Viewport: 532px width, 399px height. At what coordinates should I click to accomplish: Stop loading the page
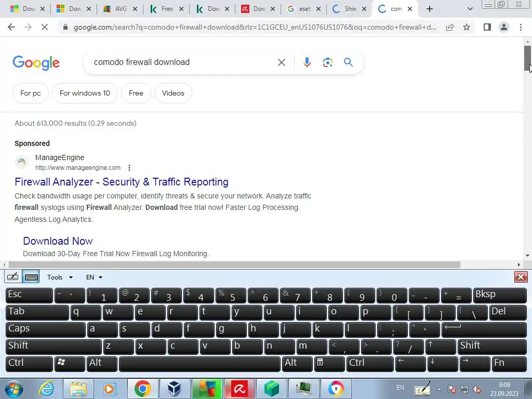tap(45, 27)
